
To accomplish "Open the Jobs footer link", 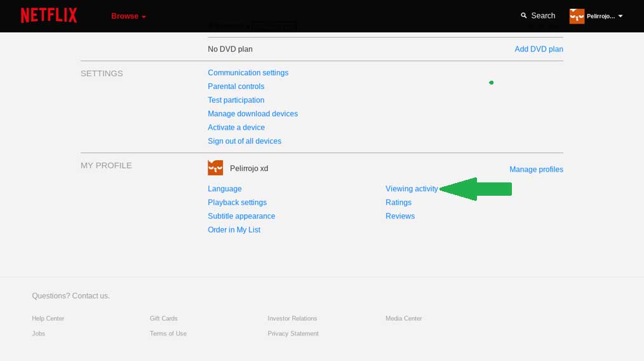I will 38,334.
